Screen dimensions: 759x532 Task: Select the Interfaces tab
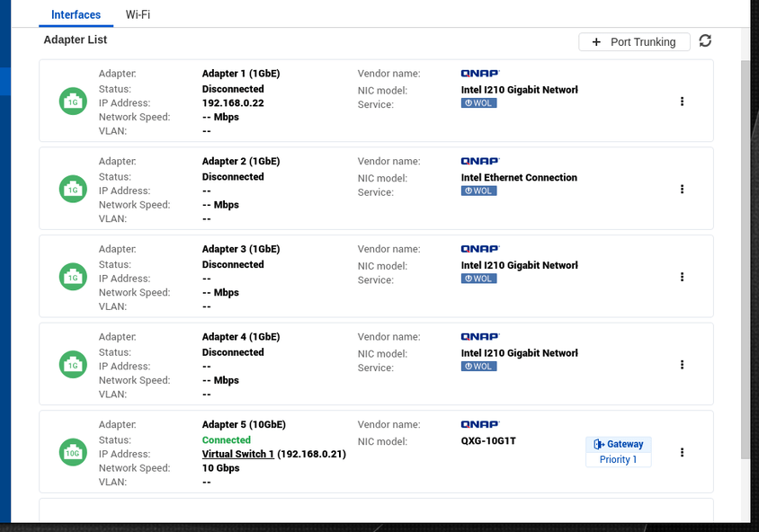coord(76,15)
